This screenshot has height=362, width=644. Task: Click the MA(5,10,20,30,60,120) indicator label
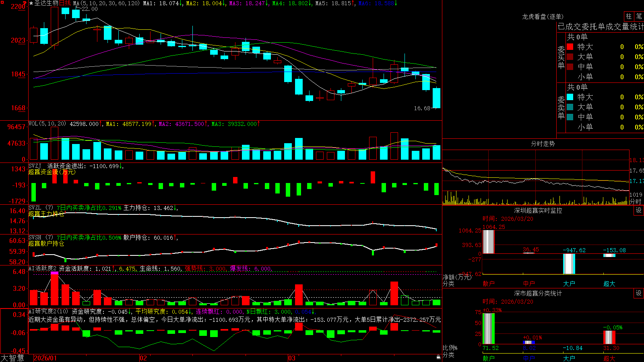(106, 3)
